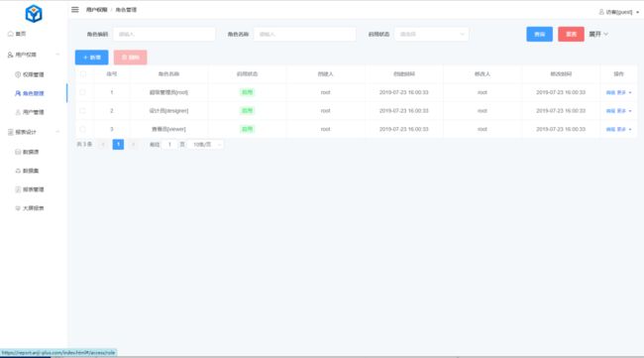Tick the checkbox for the root role row
The height and width of the screenshot is (358, 644).
tap(83, 92)
